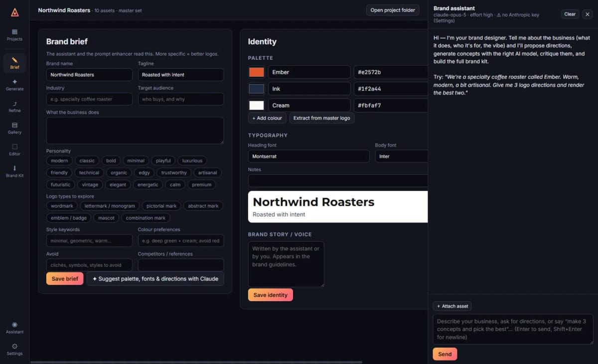Screen dimensions: 598x364
Task: Click the typography Notes field
Action: pos(338,181)
